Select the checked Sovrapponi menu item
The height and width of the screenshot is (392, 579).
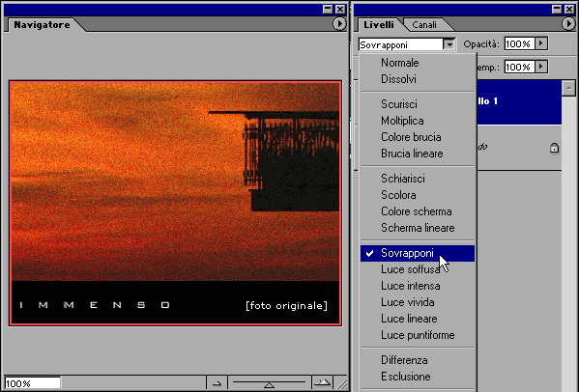[418, 253]
